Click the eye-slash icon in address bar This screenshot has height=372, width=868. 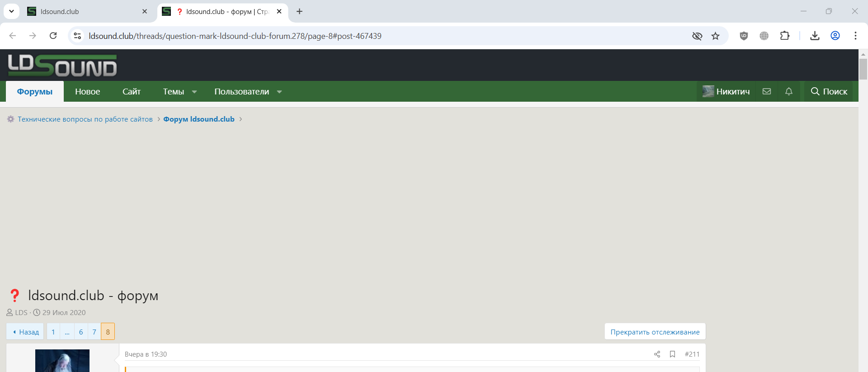pos(697,36)
